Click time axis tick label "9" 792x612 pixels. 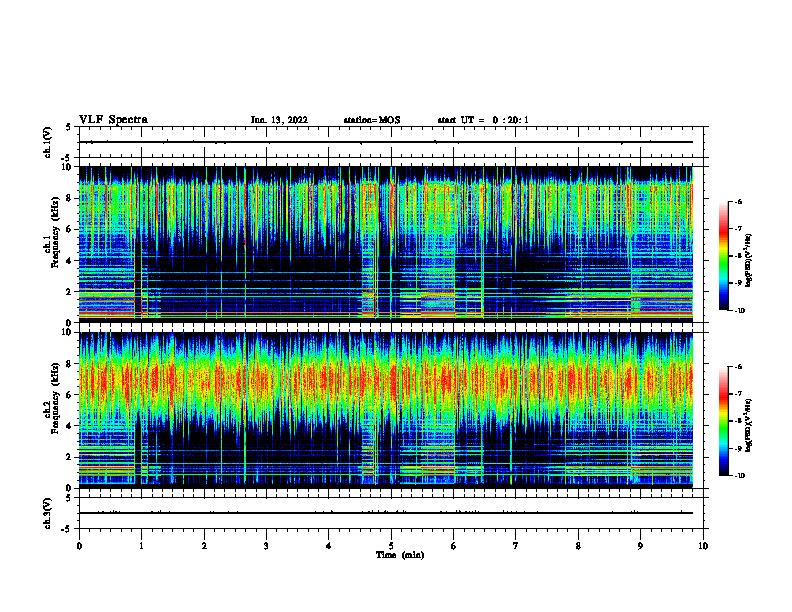point(640,546)
